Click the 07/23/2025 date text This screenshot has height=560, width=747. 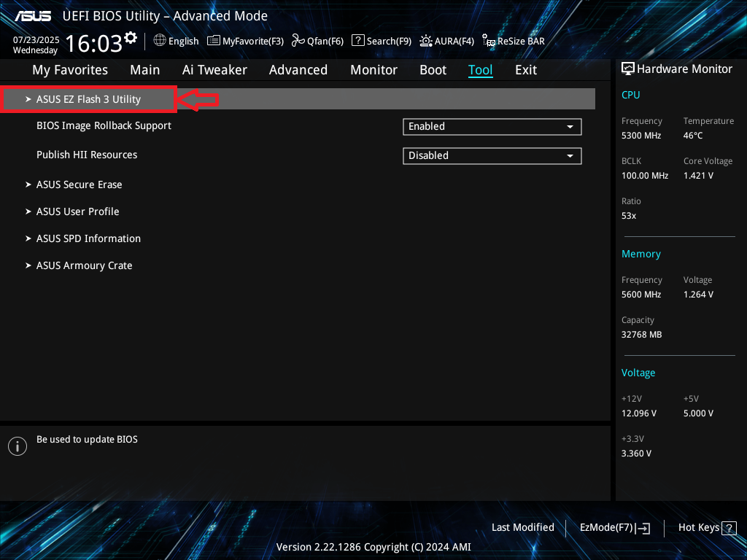click(36, 40)
